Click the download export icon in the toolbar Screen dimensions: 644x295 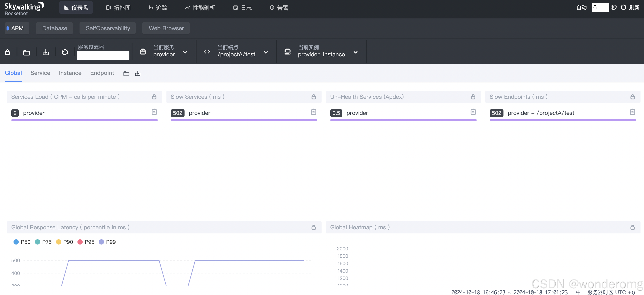click(46, 52)
